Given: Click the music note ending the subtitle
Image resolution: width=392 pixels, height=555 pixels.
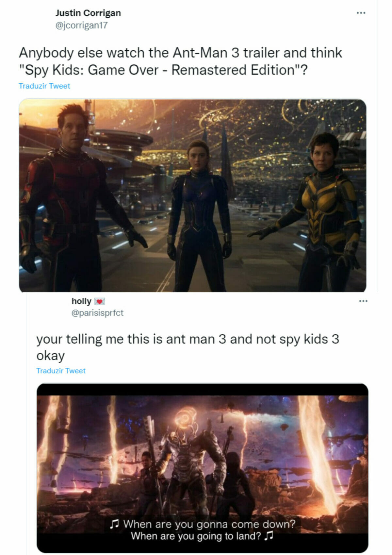Looking at the screenshot, I should 268,536.
